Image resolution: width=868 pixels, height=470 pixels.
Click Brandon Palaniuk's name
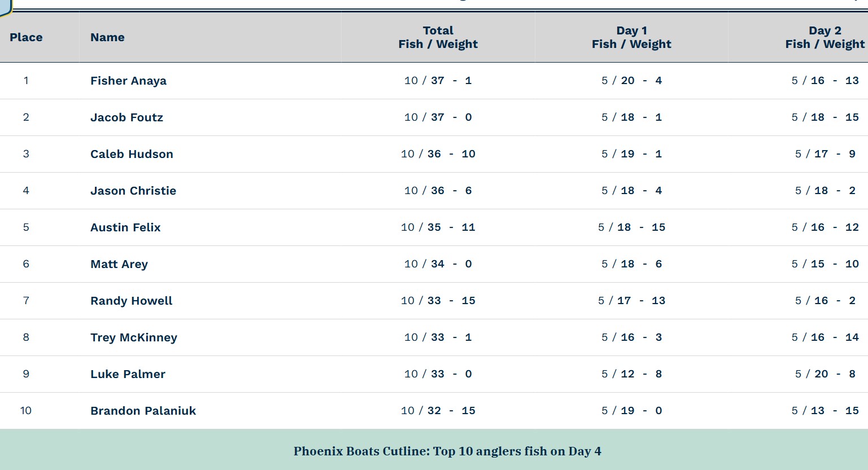coord(143,411)
